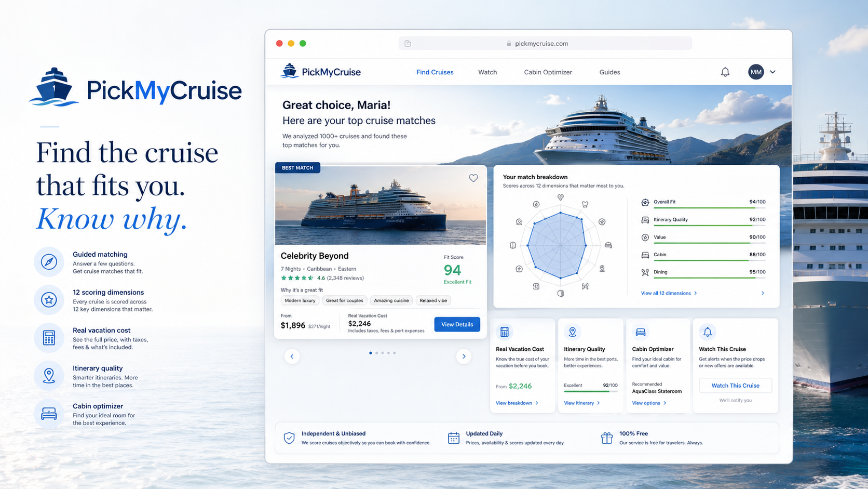Open the View options link
This screenshot has width=868, height=489.
(x=649, y=403)
